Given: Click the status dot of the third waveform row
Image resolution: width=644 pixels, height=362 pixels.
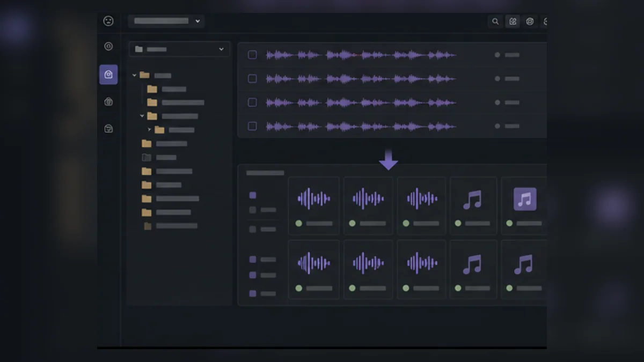Looking at the screenshot, I should (x=497, y=102).
